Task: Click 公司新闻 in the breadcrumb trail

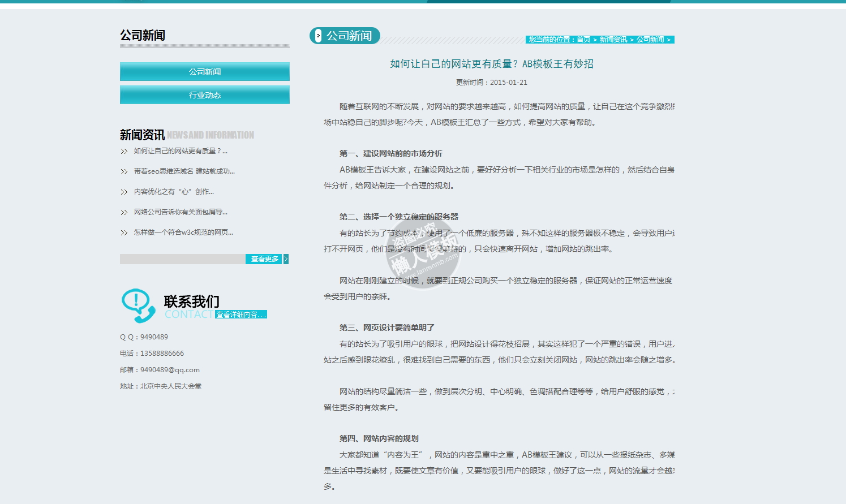Action: click(650, 40)
